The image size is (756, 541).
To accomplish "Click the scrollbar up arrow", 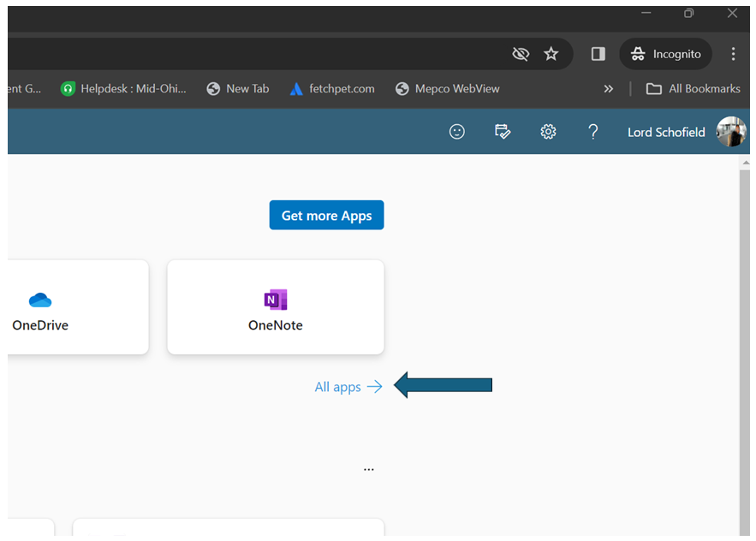I will coord(746,163).
